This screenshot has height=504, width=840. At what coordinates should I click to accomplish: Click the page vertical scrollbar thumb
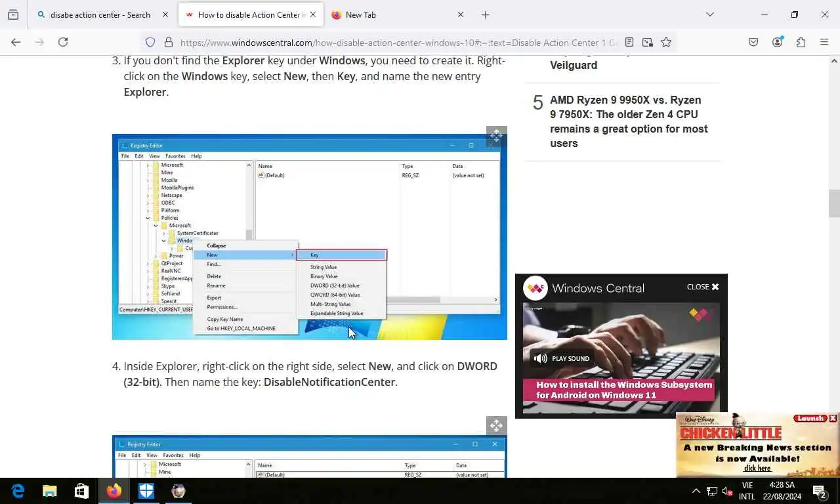click(834, 203)
